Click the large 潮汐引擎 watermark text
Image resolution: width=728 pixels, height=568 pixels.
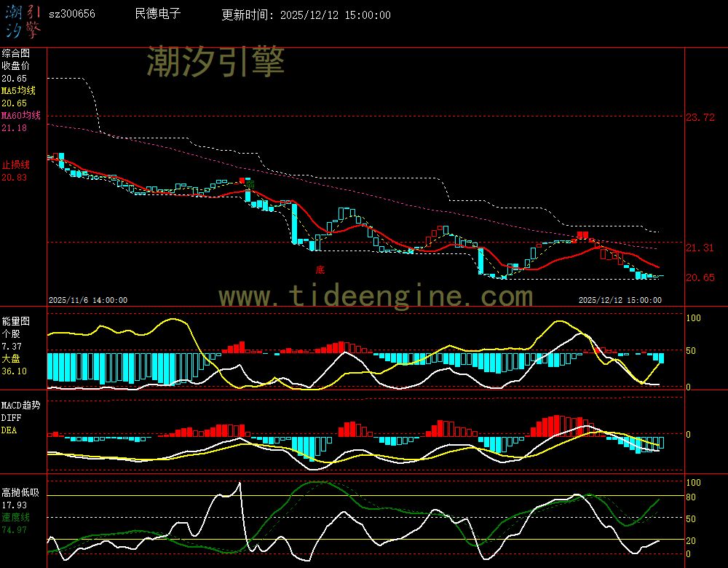(x=215, y=61)
